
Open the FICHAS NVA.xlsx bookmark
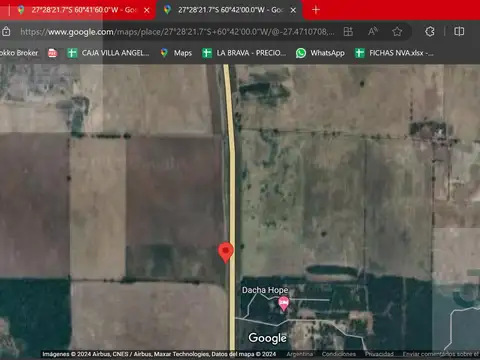coord(394,53)
